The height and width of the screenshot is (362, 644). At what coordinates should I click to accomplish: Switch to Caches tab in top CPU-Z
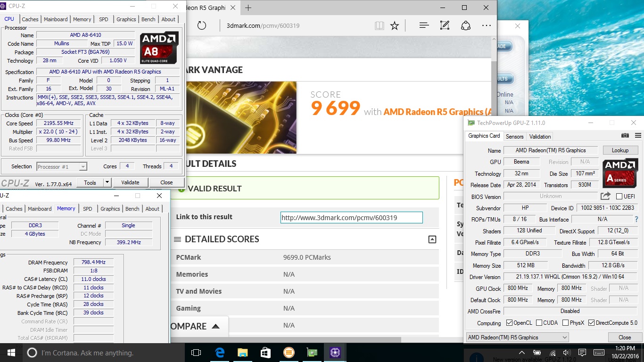pyautogui.click(x=30, y=19)
